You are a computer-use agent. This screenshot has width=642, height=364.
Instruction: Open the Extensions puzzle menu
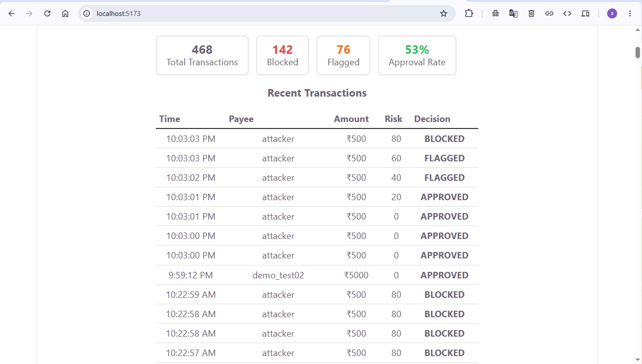coord(469,13)
